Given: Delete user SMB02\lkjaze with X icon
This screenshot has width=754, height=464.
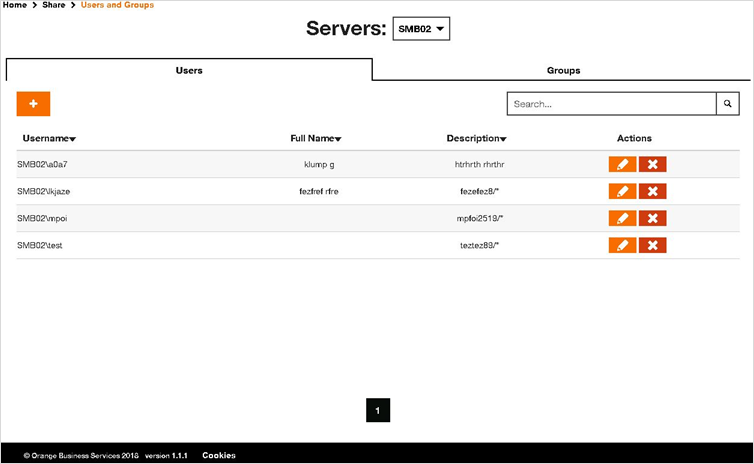Looking at the screenshot, I should click(x=653, y=191).
